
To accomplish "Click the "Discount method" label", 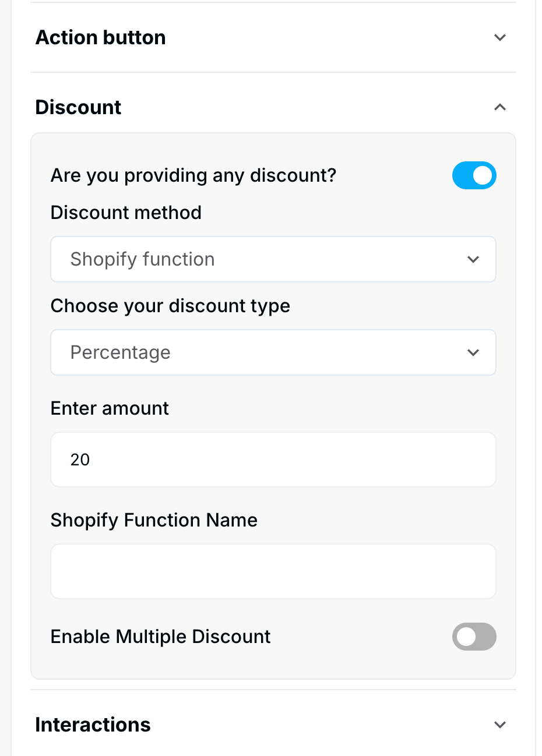I will pos(126,213).
